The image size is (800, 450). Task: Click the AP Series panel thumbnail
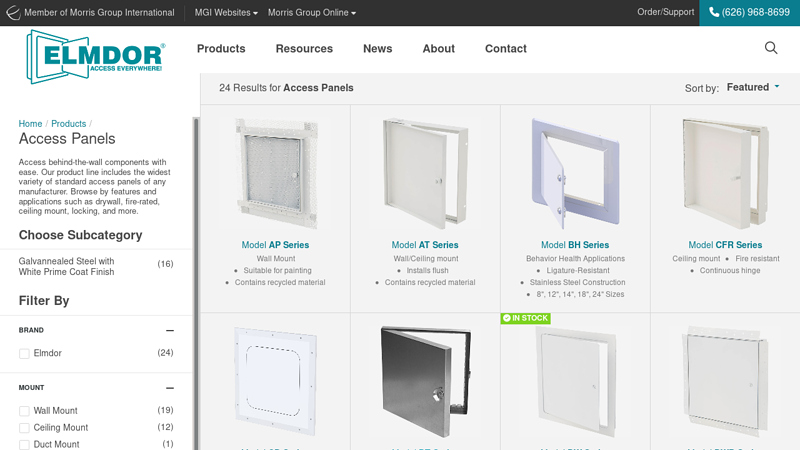click(x=276, y=173)
